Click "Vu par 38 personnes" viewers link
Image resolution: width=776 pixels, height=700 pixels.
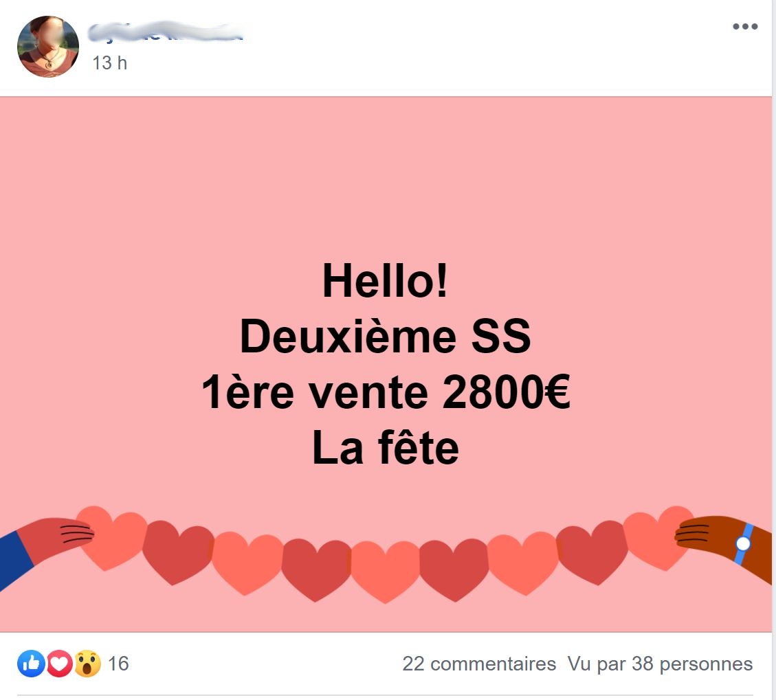(661, 664)
